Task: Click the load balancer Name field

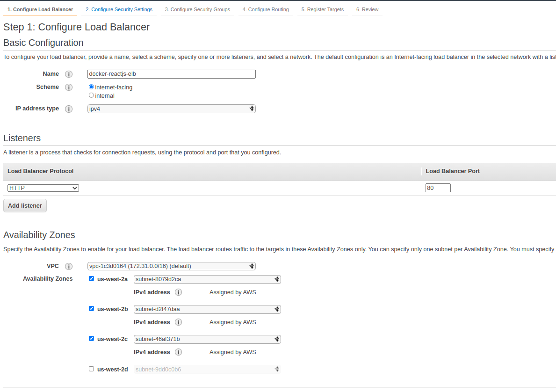Action: [172, 74]
